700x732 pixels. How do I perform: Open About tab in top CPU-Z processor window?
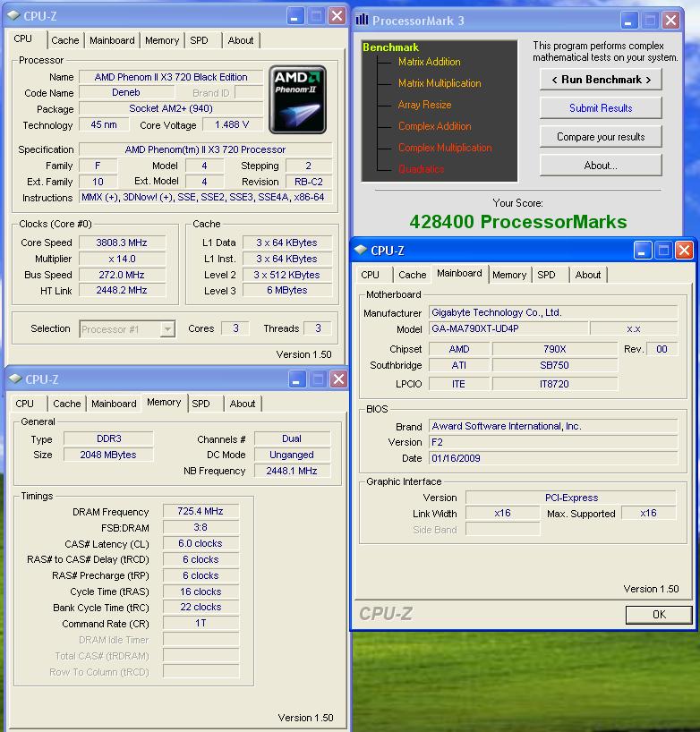coord(241,40)
